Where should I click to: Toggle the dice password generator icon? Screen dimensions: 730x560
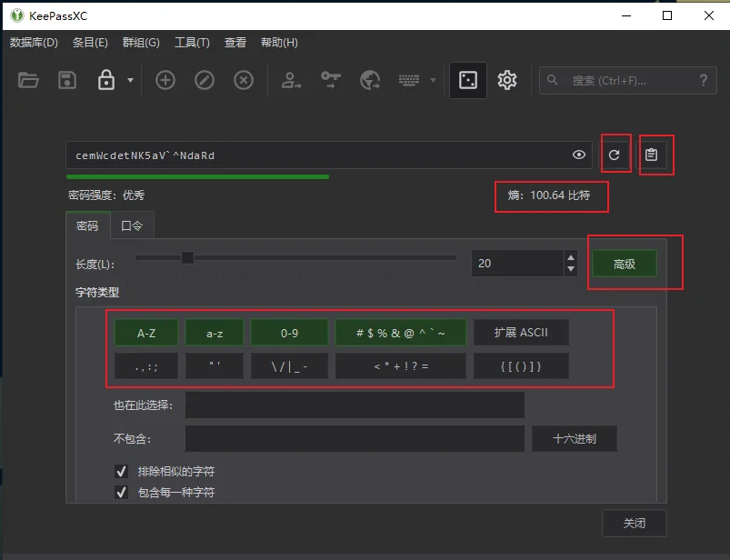468,81
